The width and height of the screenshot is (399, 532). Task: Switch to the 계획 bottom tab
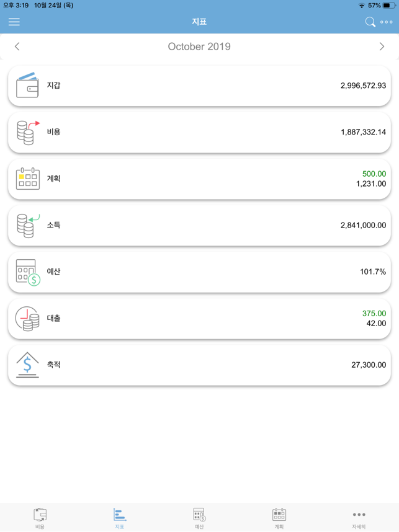(279, 518)
